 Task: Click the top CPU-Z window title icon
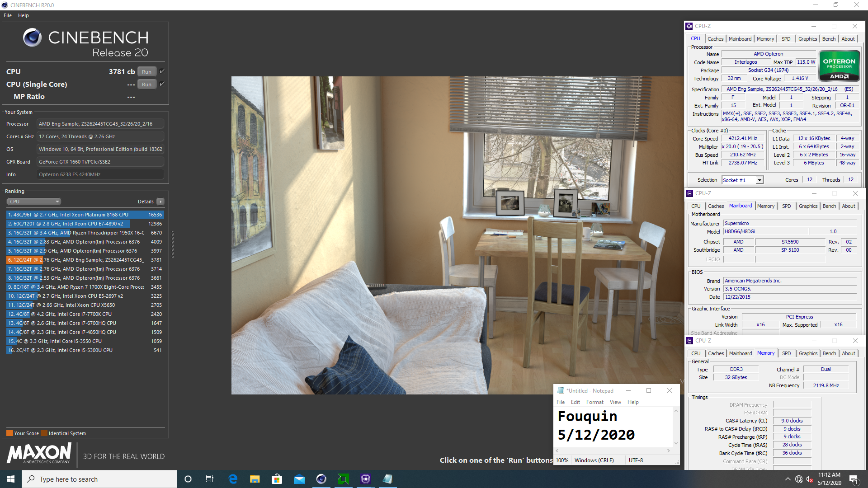pos(689,26)
